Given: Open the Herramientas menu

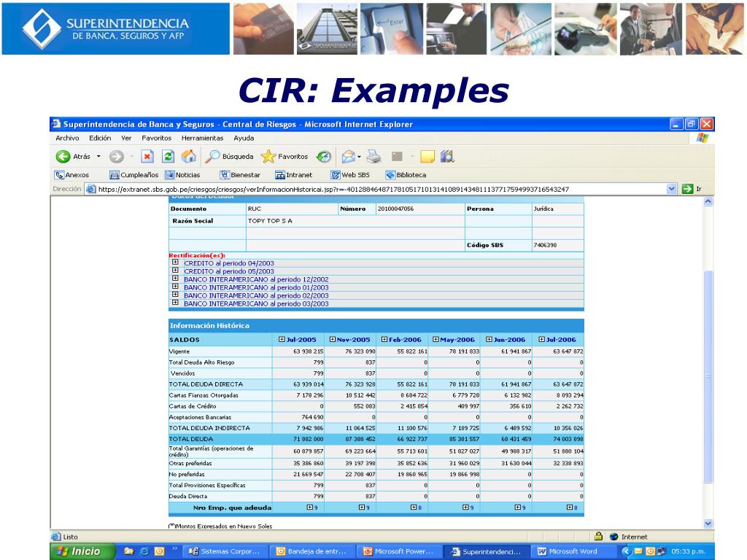Looking at the screenshot, I should pyautogui.click(x=202, y=138).
